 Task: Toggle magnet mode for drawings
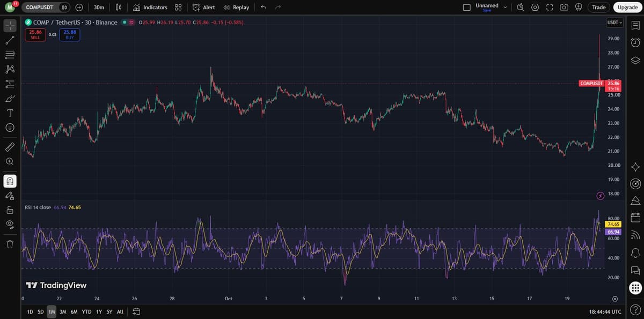coord(10,181)
